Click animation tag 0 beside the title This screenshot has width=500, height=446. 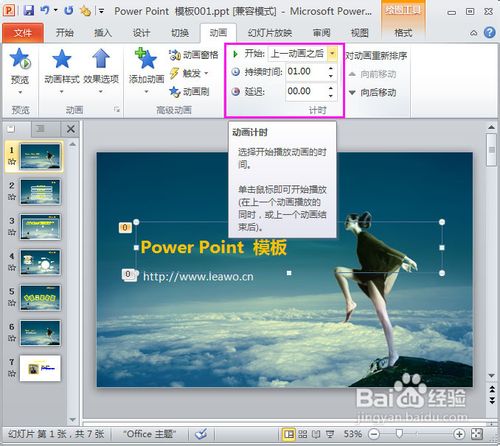[125, 228]
